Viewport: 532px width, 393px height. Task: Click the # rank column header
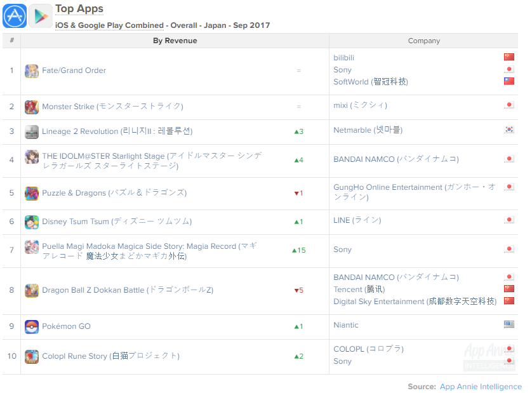point(11,41)
